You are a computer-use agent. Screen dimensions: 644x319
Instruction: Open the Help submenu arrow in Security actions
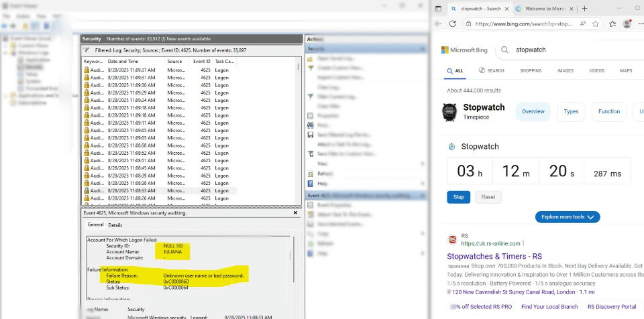[x=423, y=184]
